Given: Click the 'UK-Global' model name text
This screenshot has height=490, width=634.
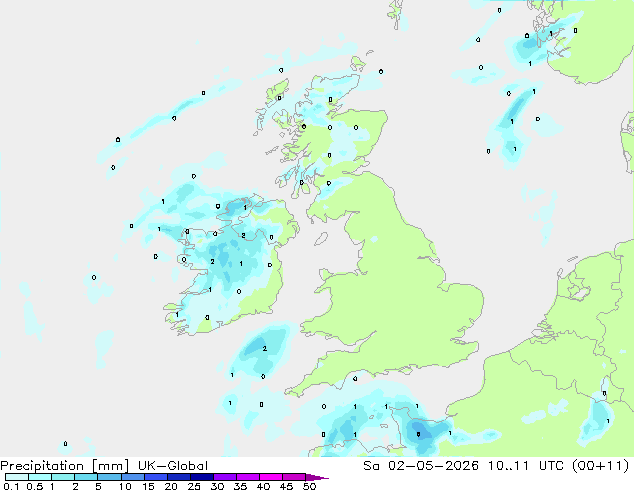Looking at the screenshot, I should tap(173, 466).
